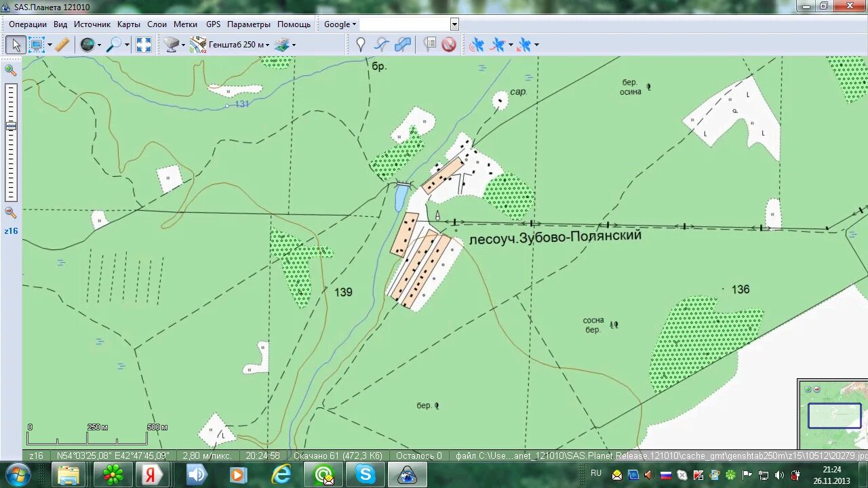The height and width of the screenshot is (488, 868).
Task: Add a new path polyline
Action: pos(382,45)
